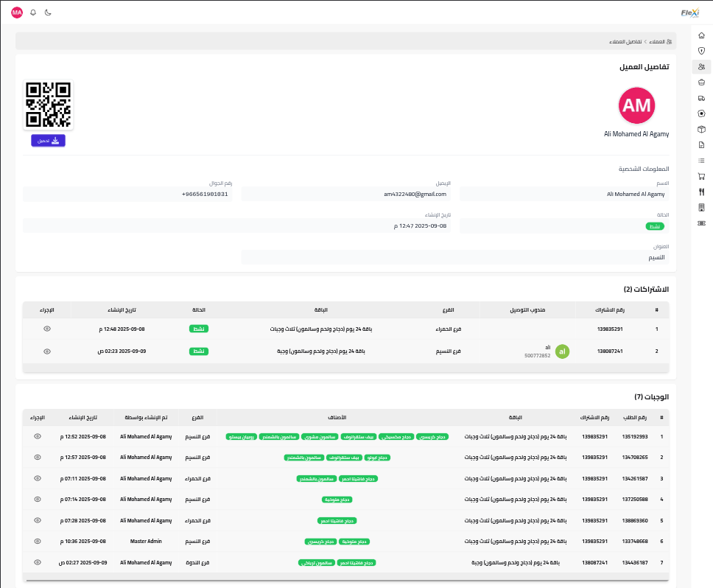
Task: Open the shopping cart sidebar icon
Action: pos(701,176)
